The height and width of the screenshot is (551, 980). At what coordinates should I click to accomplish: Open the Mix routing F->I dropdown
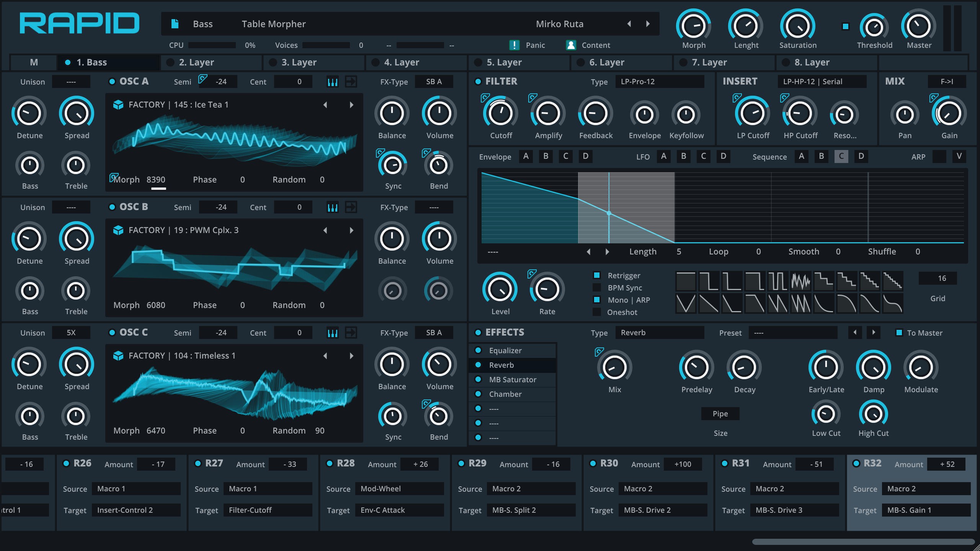click(947, 82)
